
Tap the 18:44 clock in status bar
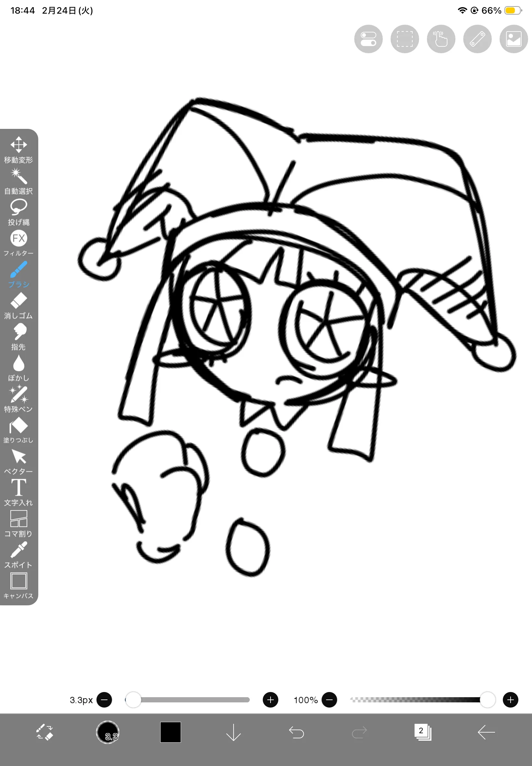tap(23, 11)
